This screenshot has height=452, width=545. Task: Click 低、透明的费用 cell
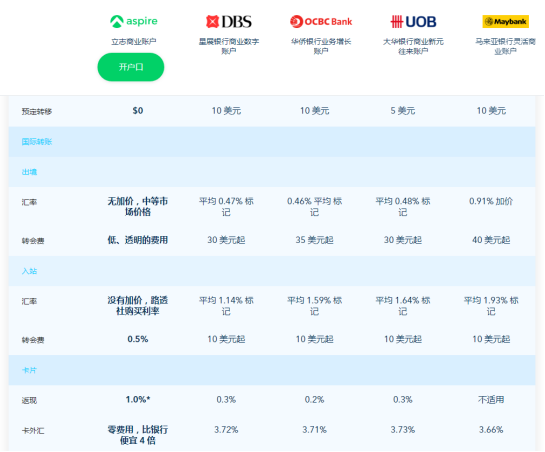(138, 240)
